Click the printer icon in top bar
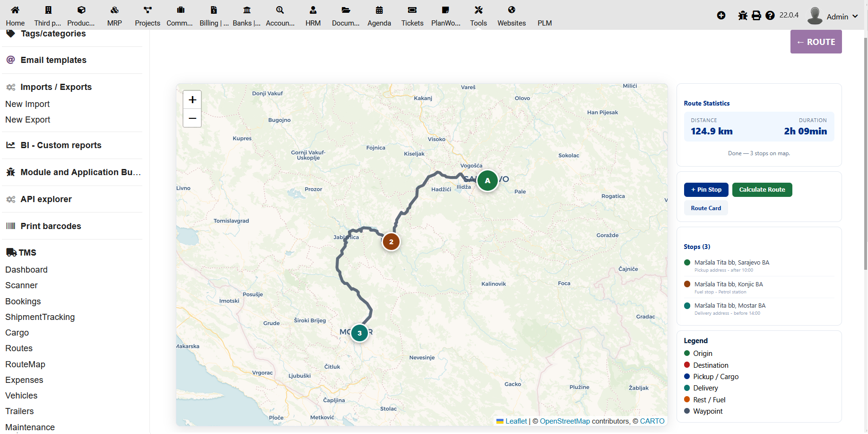This screenshot has width=868, height=434. 756,16
